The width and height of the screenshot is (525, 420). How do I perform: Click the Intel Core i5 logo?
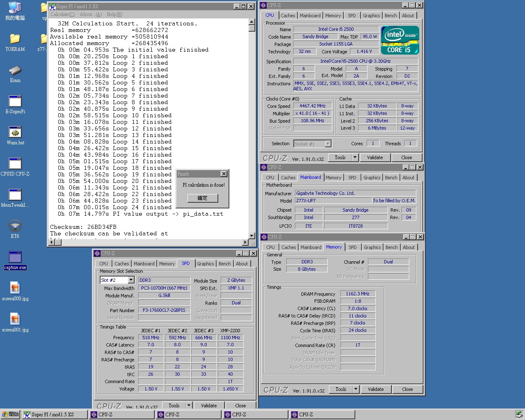(x=400, y=40)
